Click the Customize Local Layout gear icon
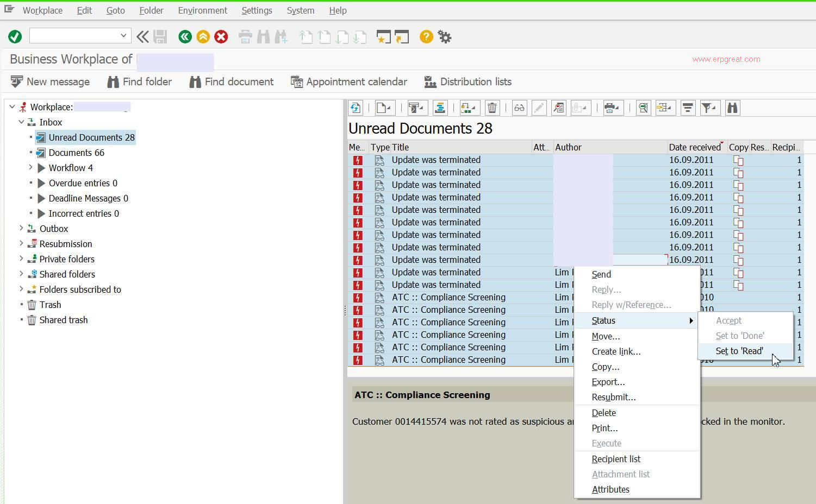Image resolution: width=816 pixels, height=504 pixels. [x=445, y=36]
